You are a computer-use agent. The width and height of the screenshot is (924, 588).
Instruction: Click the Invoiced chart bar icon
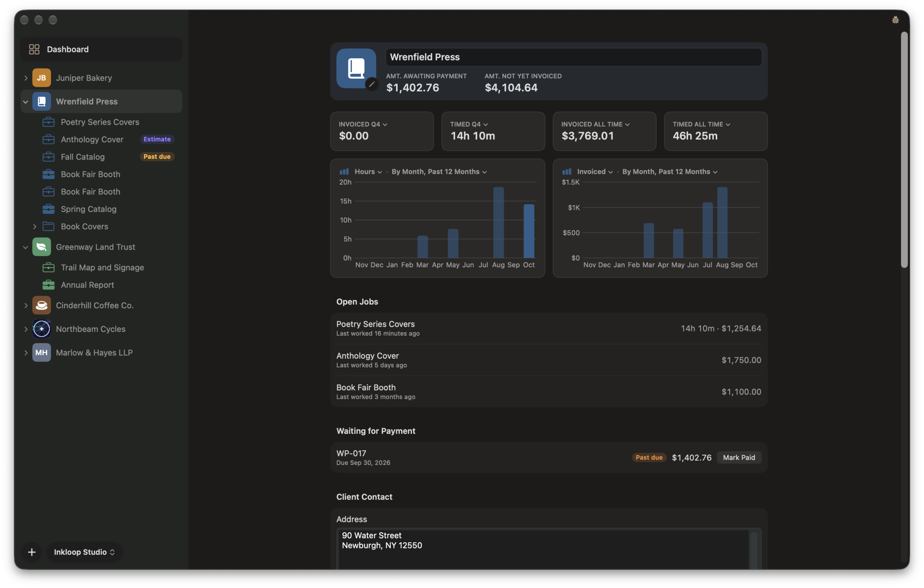pyautogui.click(x=567, y=171)
